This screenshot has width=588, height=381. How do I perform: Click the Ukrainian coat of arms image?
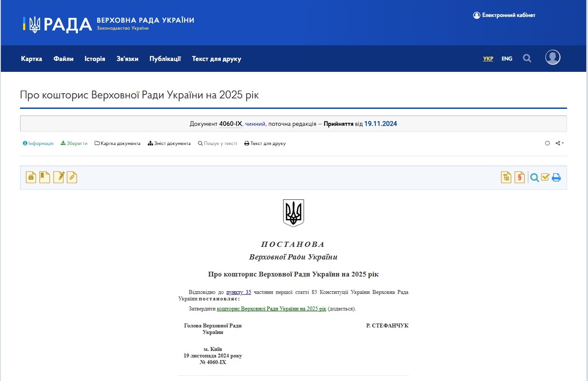click(294, 213)
